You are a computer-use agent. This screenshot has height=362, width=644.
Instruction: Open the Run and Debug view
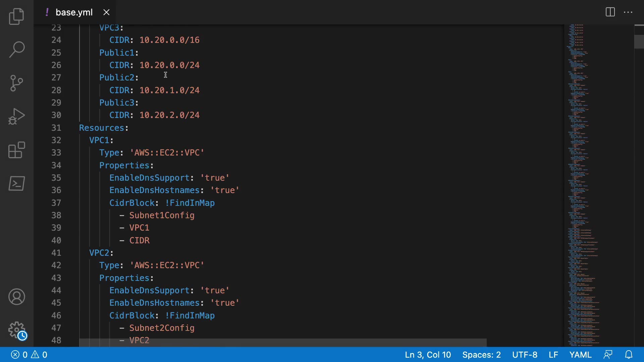[x=16, y=116]
